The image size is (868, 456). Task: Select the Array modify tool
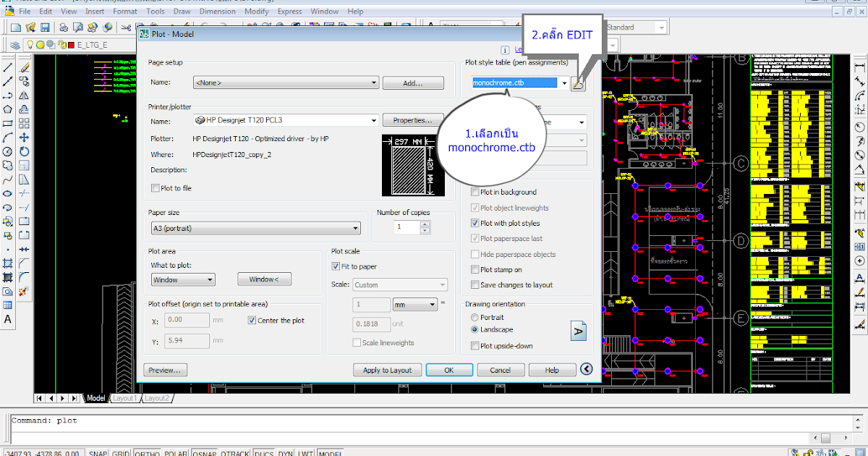coord(25,123)
